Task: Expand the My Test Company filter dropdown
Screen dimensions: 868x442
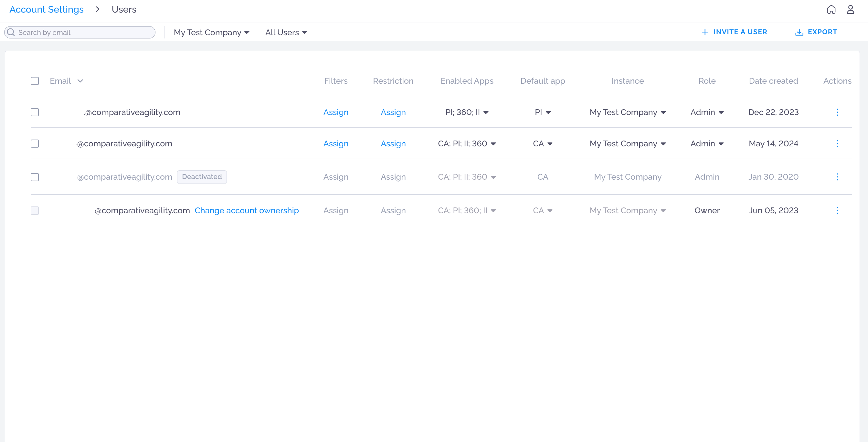Action: pyautogui.click(x=211, y=32)
